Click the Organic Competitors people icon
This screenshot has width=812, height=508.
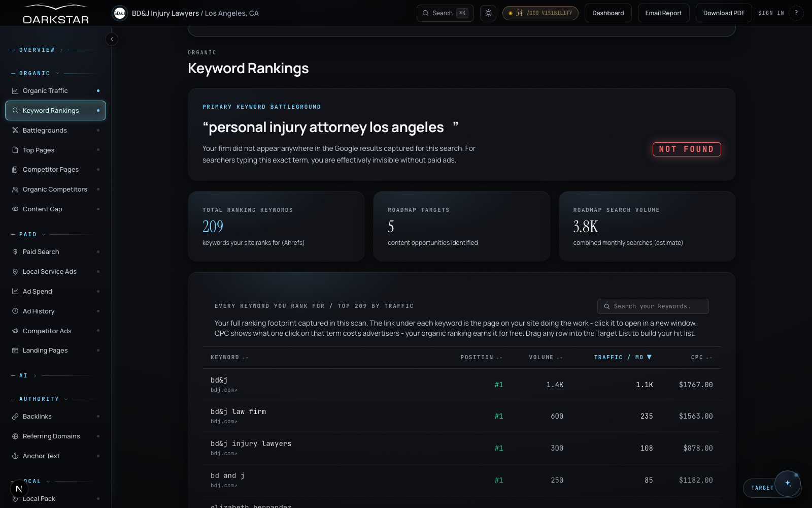(x=15, y=189)
